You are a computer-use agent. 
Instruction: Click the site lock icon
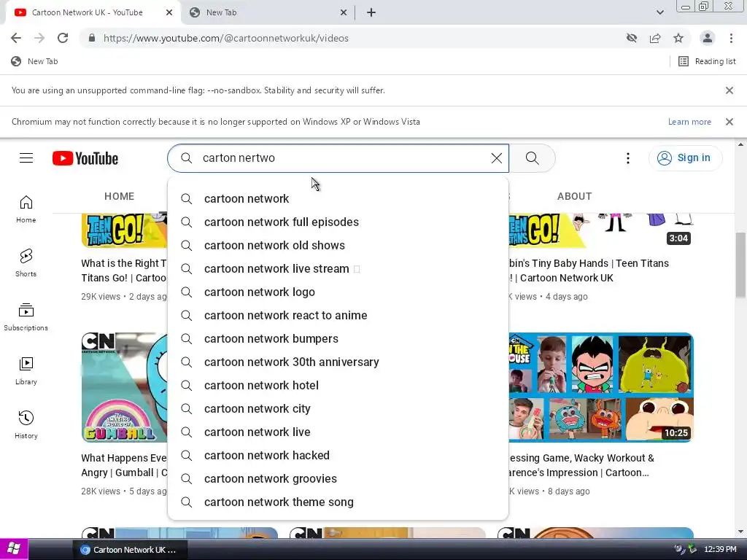[92, 38]
